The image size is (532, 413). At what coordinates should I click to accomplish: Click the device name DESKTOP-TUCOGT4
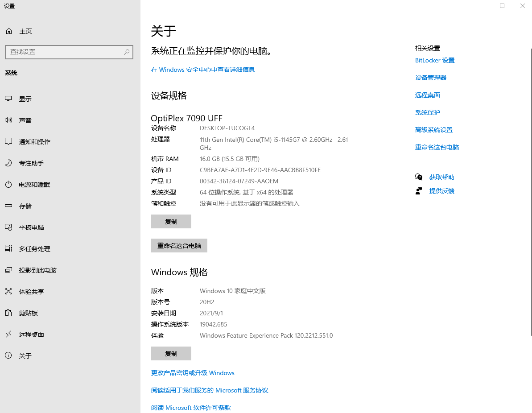coord(227,128)
